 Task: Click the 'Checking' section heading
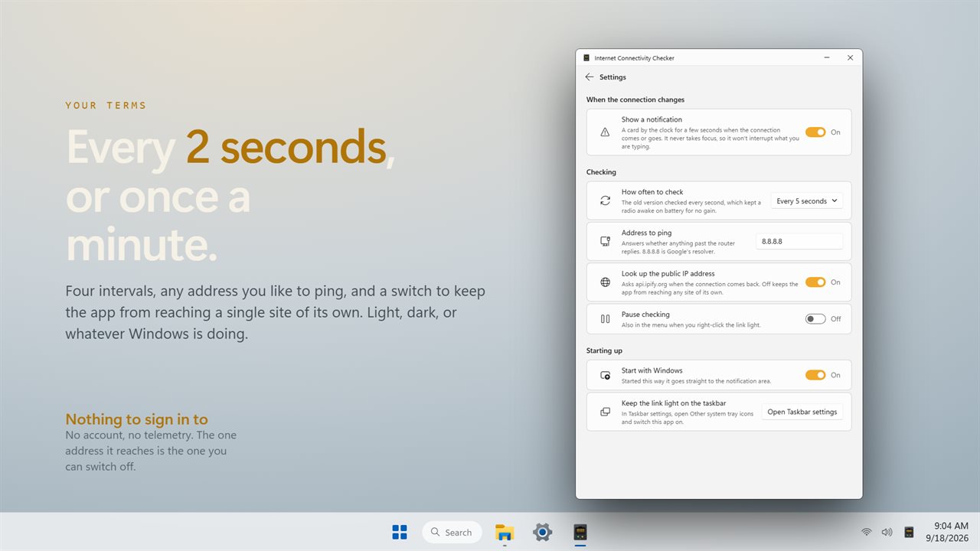click(601, 172)
